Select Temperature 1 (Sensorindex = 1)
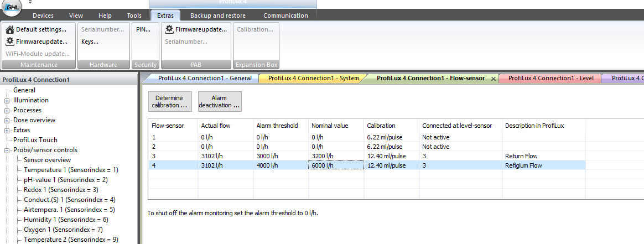 coord(71,170)
